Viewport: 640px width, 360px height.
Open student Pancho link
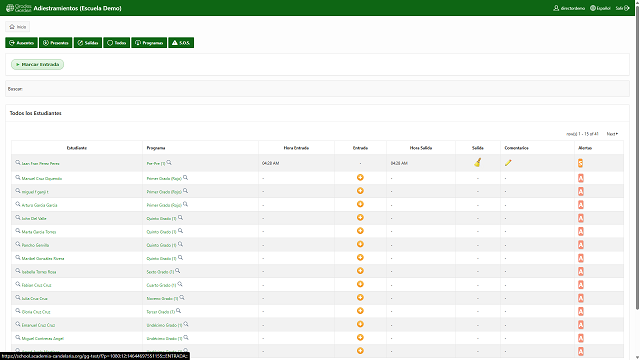point(36,245)
